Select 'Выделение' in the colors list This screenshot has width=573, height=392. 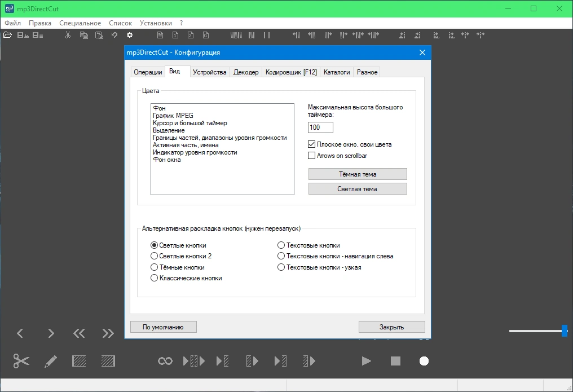coord(222,130)
